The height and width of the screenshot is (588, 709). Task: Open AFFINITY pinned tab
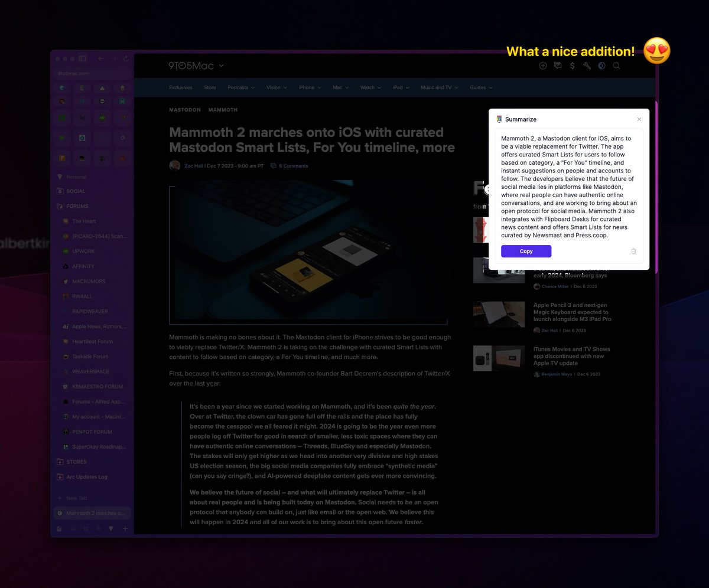pos(83,266)
